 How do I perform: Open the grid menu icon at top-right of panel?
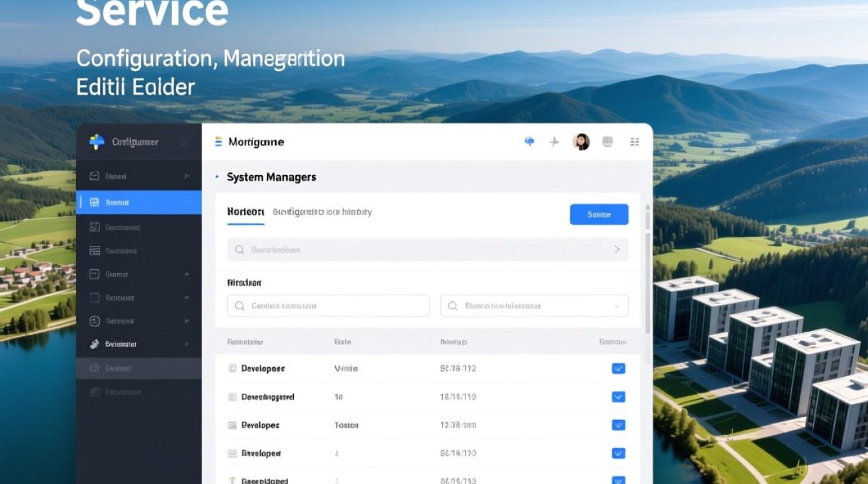tap(634, 142)
